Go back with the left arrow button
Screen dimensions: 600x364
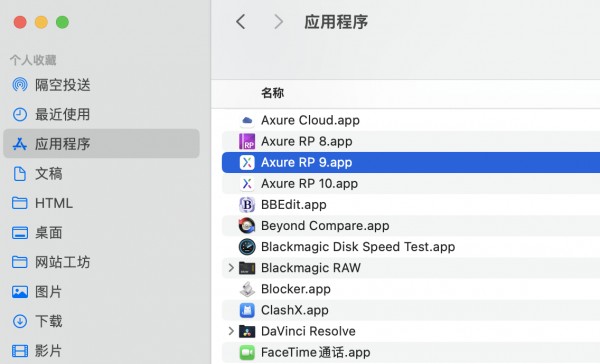pyautogui.click(x=240, y=22)
